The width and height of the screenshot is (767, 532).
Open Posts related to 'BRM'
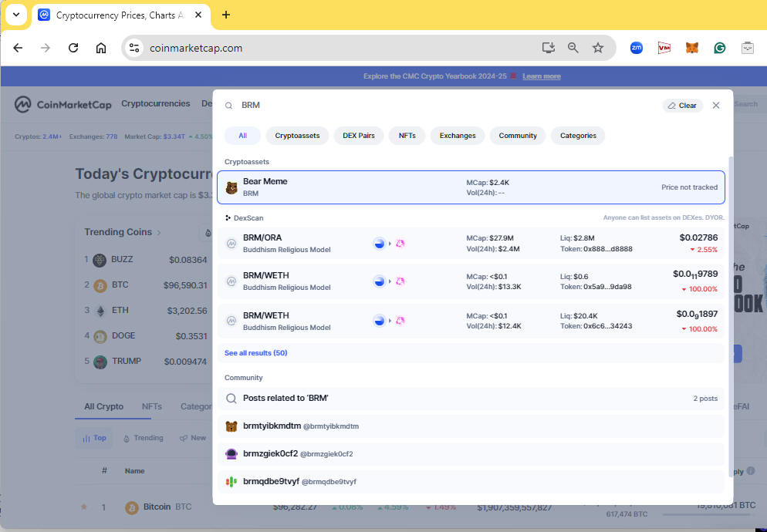tap(471, 399)
